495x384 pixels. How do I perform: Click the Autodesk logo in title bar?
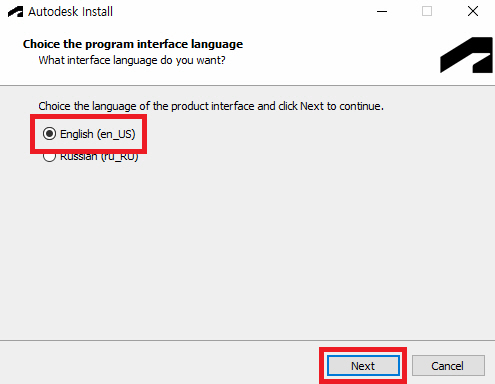[x=15, y=12]
